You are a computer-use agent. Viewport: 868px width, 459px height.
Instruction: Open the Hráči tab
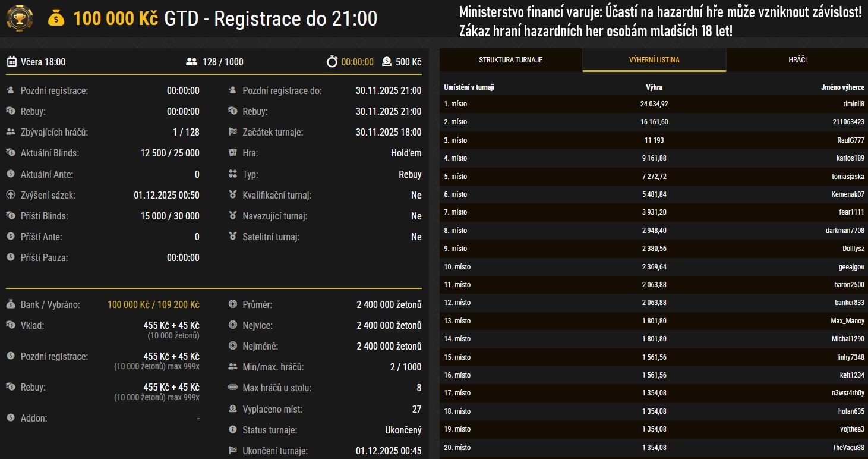pos(797,60)
